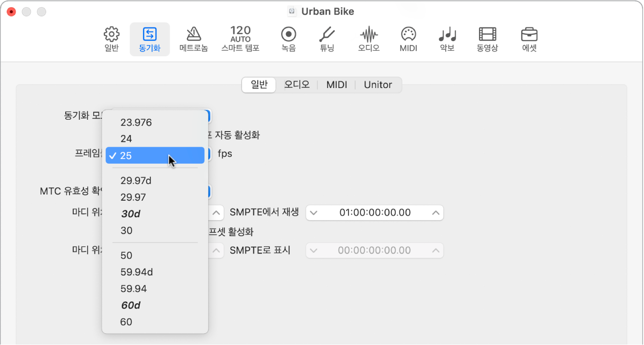644x345 pixels.
Task: Open the 녹음 settings icon
Action: (288, 39)
